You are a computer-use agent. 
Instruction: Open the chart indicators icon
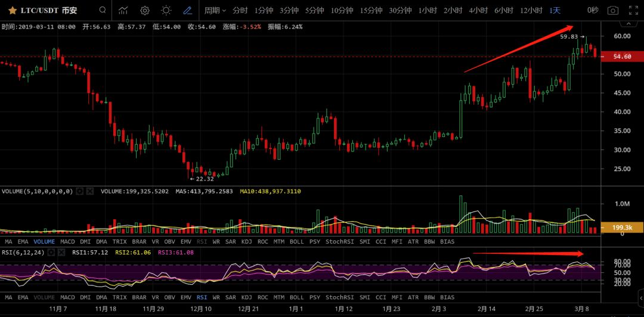(123, 10)
